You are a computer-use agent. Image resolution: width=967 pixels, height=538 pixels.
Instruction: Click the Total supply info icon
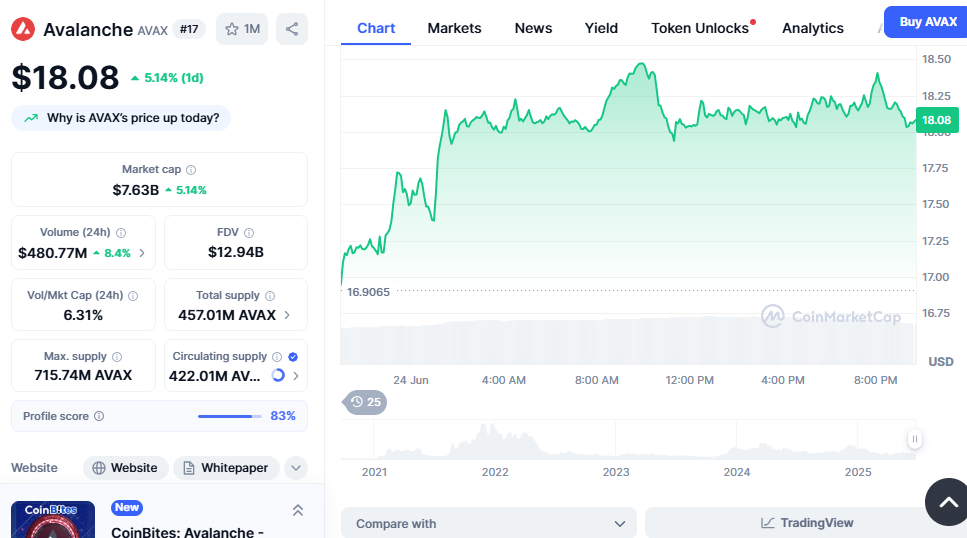point(270,296)
